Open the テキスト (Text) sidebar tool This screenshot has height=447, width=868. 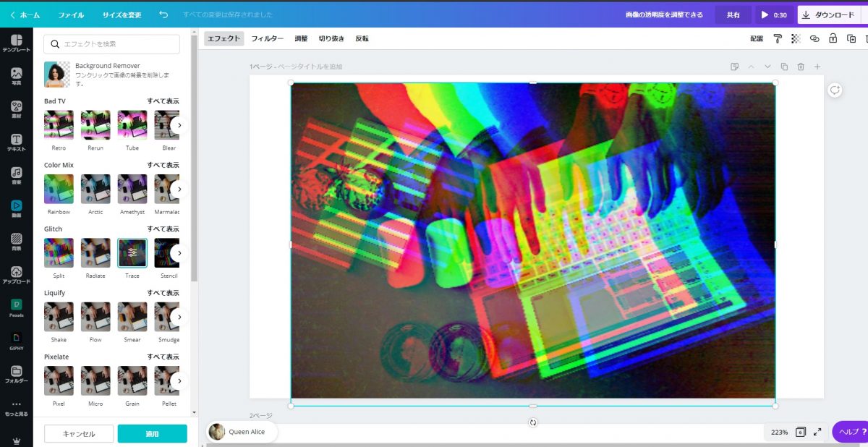(x=16, y=142)
